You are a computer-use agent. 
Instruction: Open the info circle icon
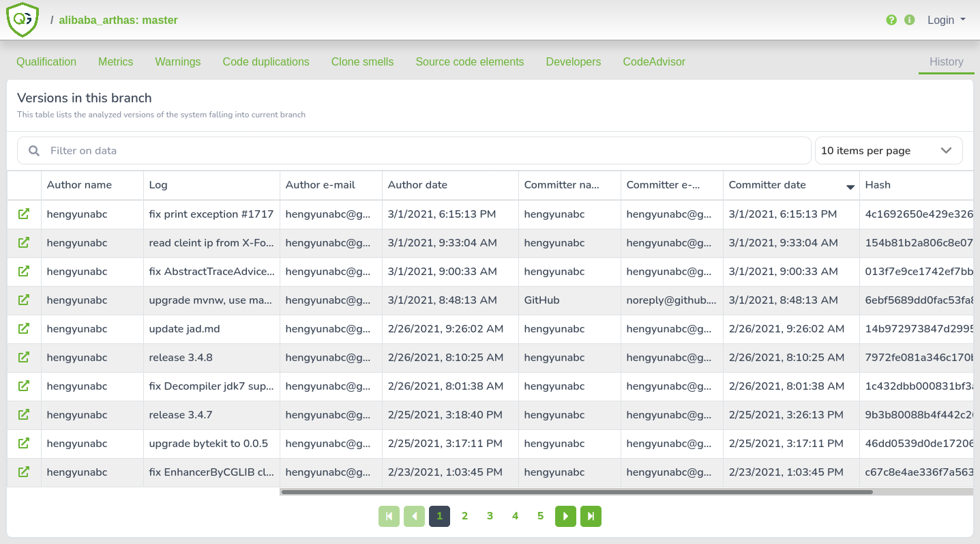(909, 20)
